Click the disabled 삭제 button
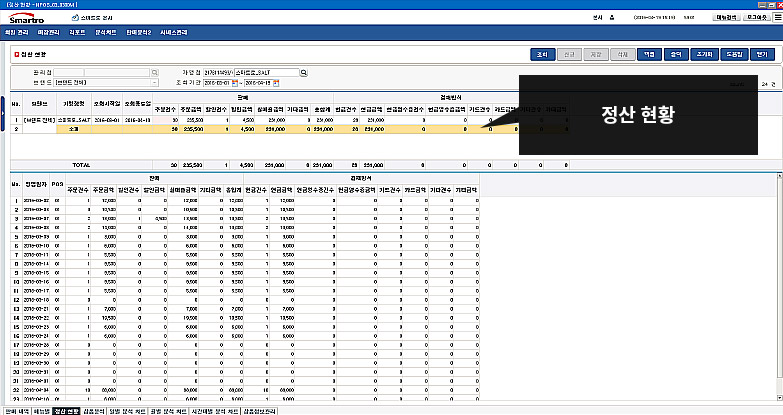783x415 pixels. (x=623, y=54)
